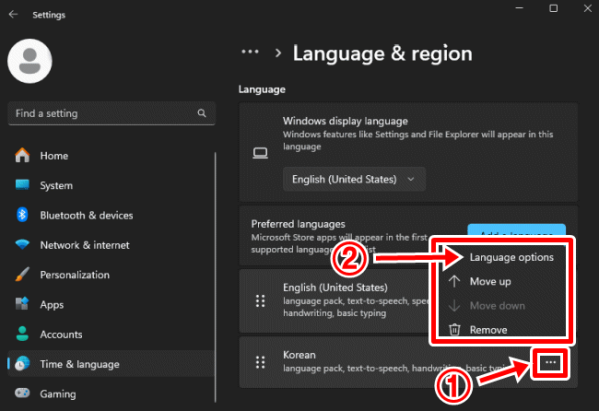Open Accounts settings label
The image size is (599, 411).
61,335
